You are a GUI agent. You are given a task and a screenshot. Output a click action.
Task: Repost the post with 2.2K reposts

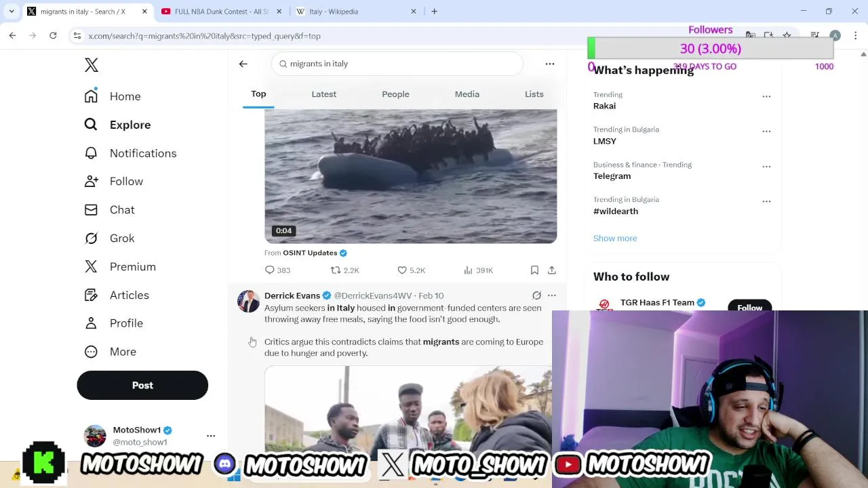(344, 270)
